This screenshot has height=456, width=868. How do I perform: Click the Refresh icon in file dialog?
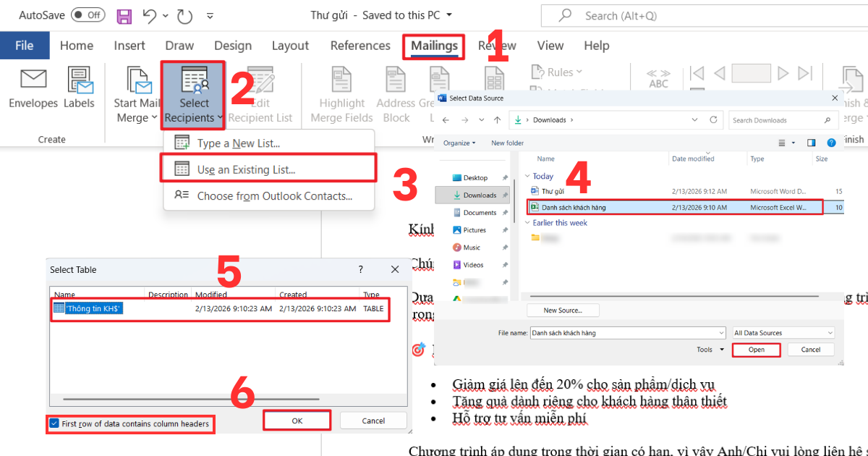(713, 119)
